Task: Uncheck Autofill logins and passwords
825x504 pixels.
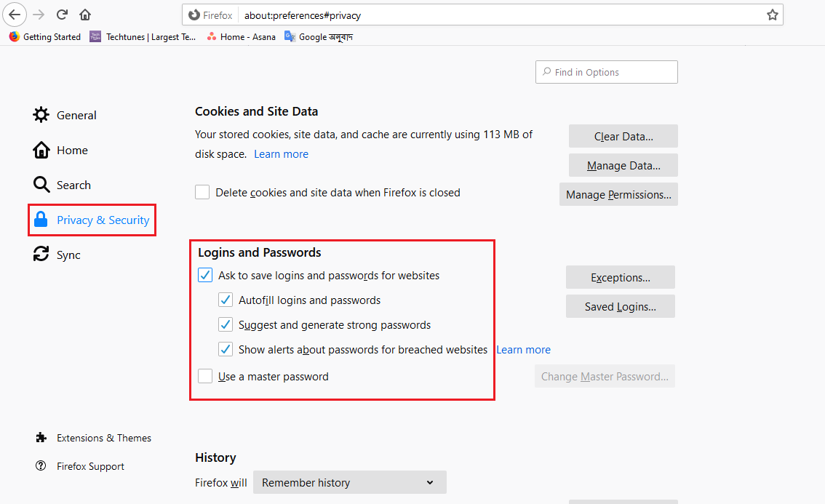Action: [226, 300]
